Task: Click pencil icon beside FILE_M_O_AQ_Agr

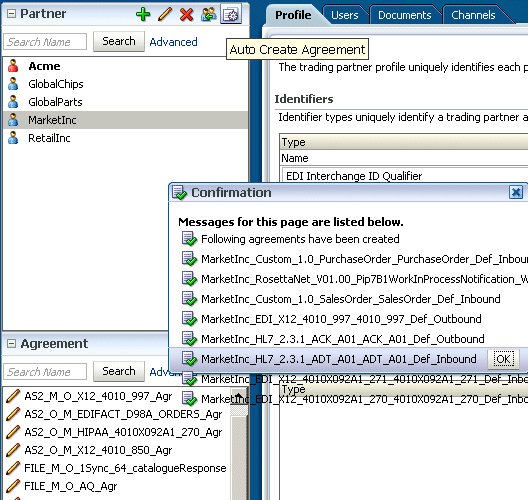Action: click(13, 486)
